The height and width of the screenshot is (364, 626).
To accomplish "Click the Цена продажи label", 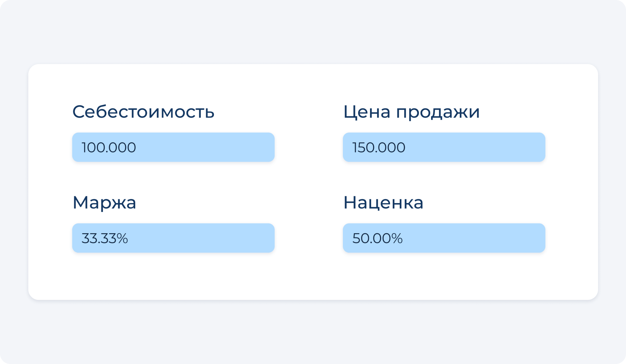I will (x=411, y=112).
